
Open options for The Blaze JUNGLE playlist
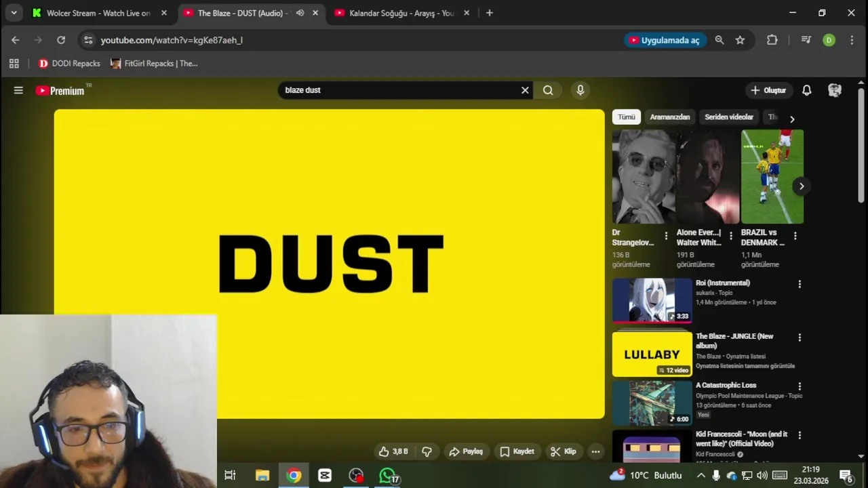point(800,338)
